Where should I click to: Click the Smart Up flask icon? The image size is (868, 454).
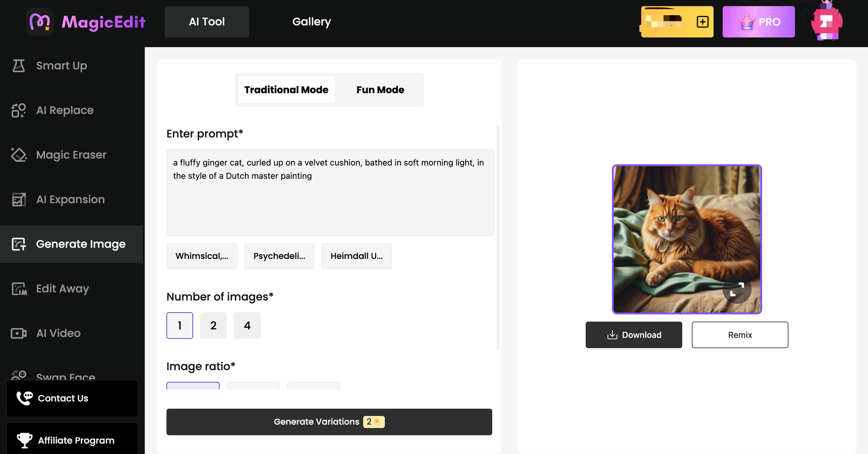pos(19,66)
